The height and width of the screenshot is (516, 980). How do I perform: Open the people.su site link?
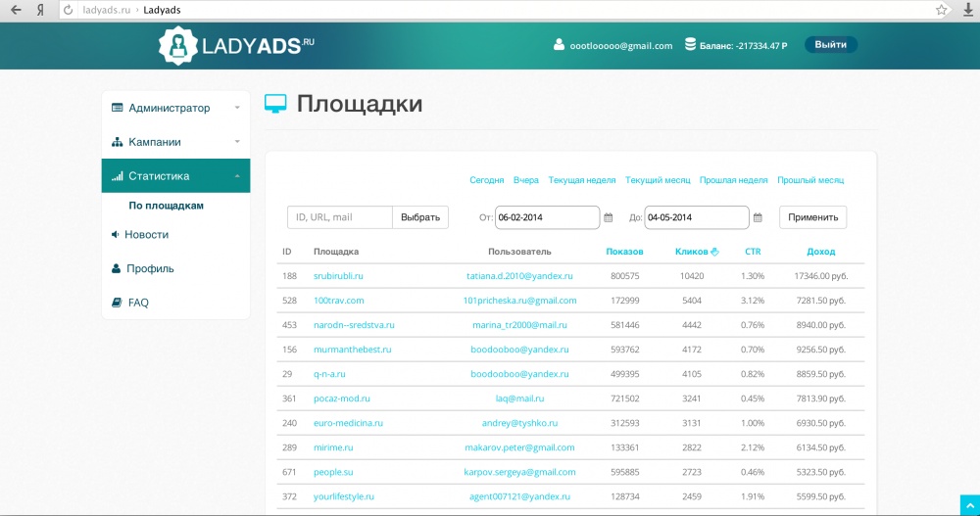333,472
